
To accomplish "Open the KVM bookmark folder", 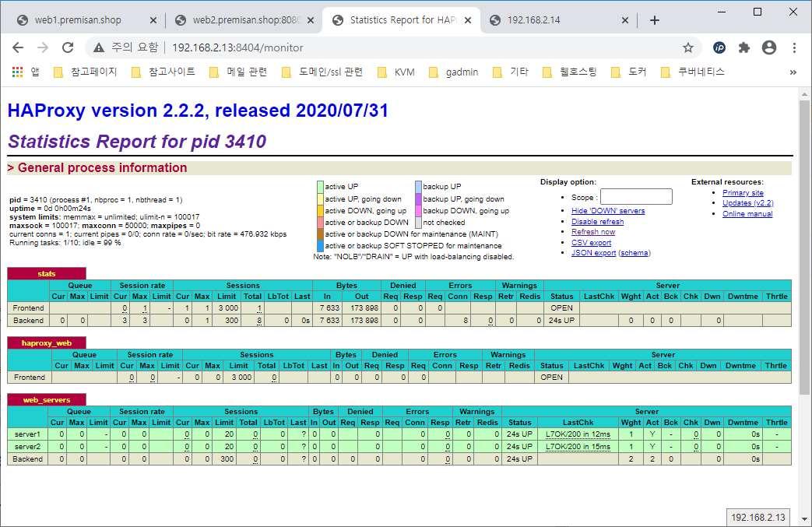I will pos(396,72).
